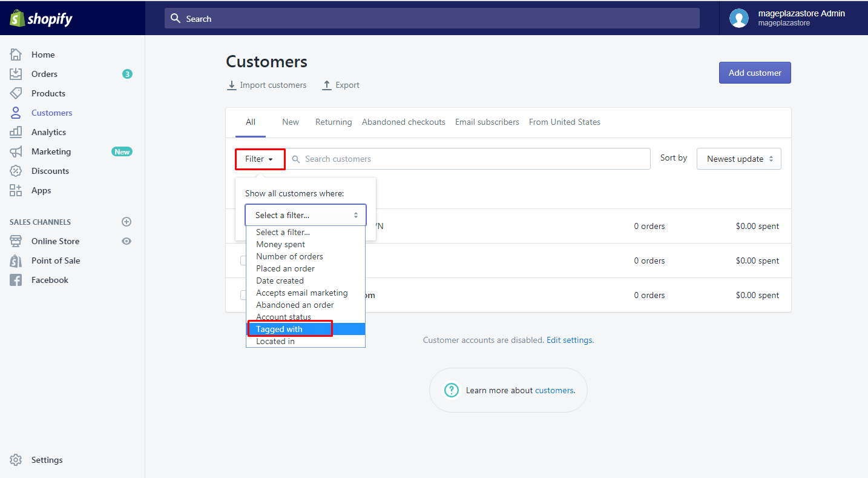Click the Import customers download icon
The width and height of the screenshot is (868, 478).
231,85
